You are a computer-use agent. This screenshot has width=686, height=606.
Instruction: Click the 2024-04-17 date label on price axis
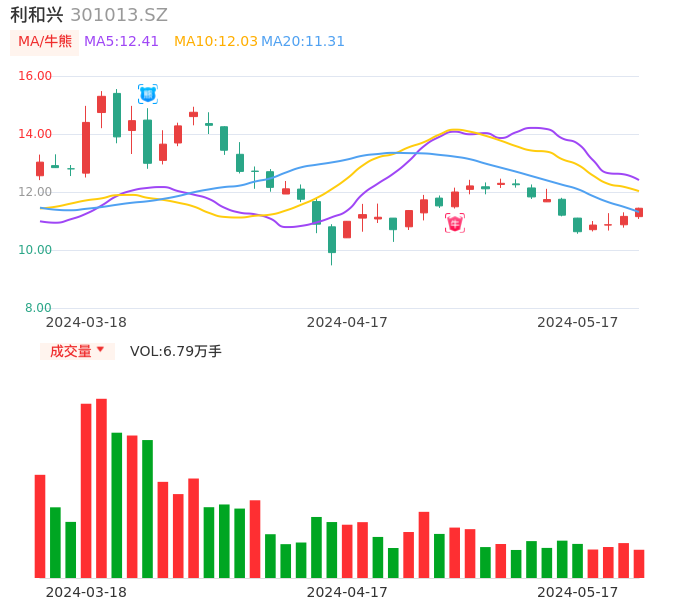[x=347, y=322]
